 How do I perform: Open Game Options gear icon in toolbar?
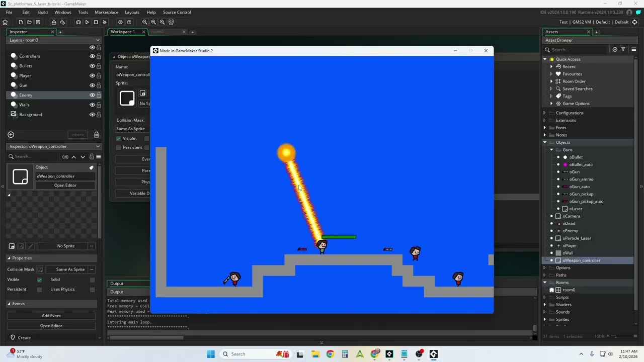(x=120, y=22)
